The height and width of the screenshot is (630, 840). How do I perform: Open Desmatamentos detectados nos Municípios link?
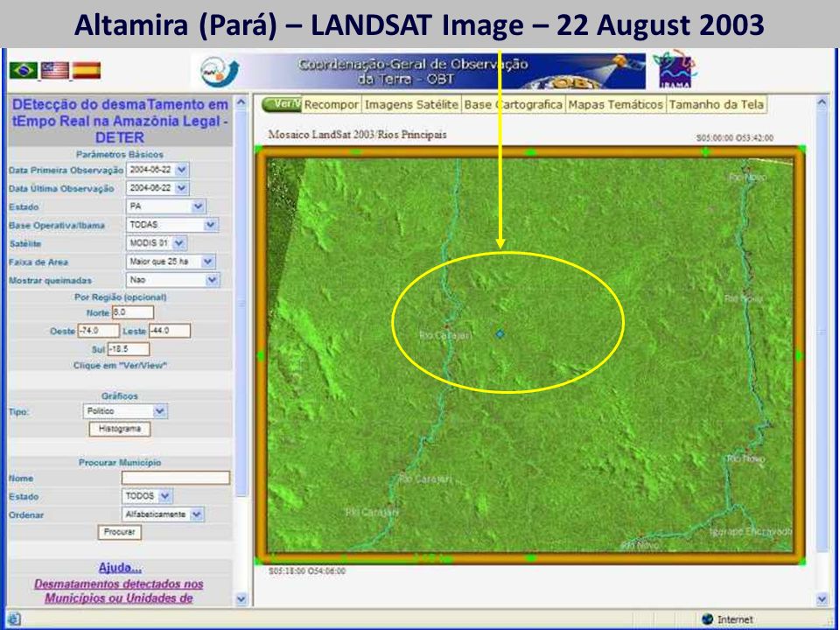(119, 591)
